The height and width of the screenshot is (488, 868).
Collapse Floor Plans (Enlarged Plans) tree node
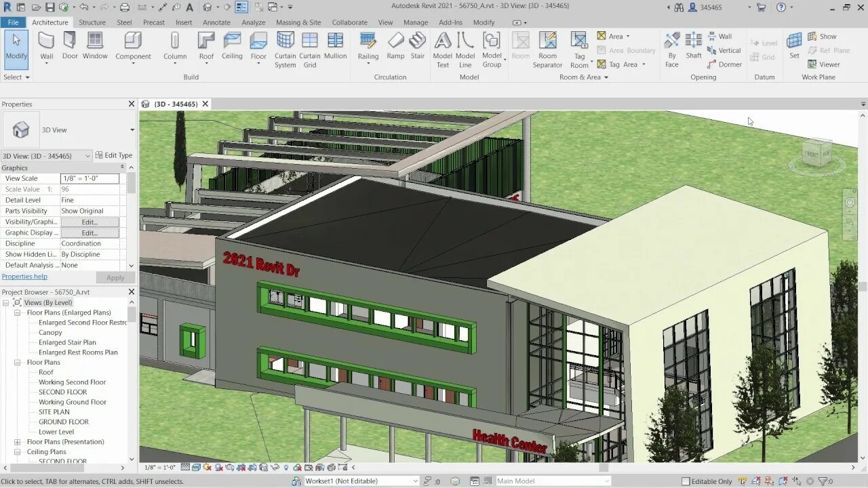(18, 312)
